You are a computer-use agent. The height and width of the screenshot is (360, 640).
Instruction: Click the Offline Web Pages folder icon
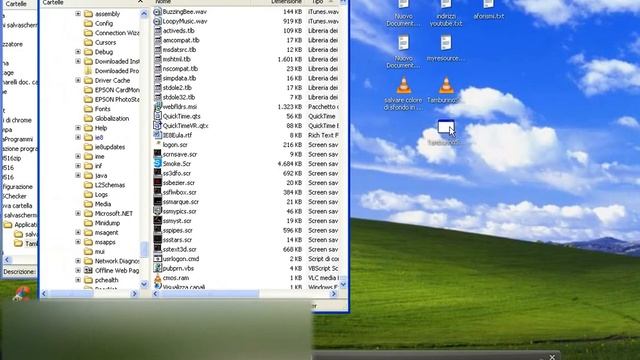(88, 270)
